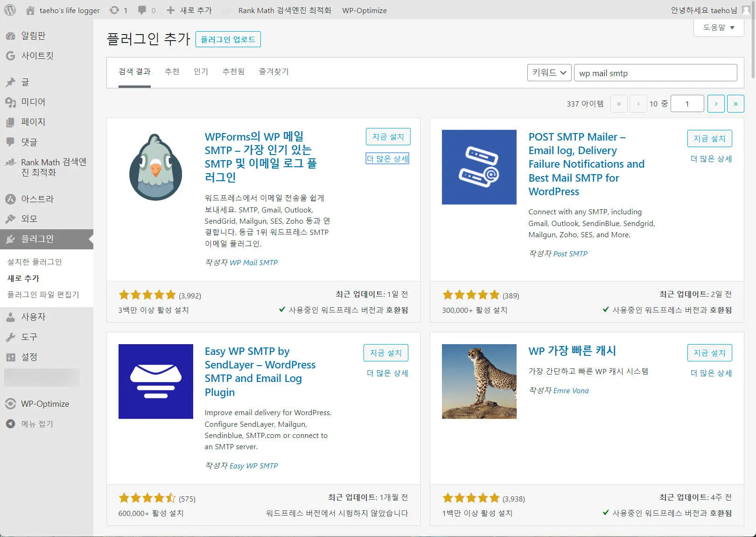The image size is (756, 537).
Task: Switch to the 즐겨찾기 tab
Action: [273, 71]
